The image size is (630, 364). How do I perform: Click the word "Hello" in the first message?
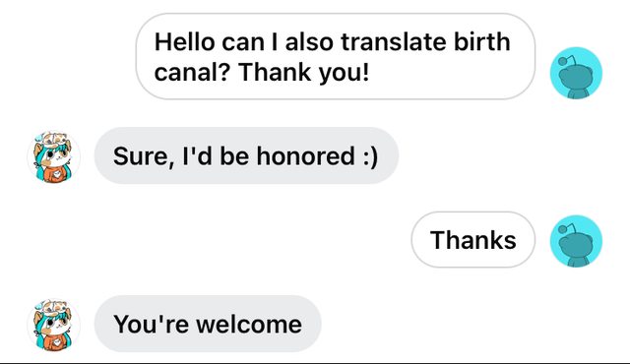coord(184,41)
